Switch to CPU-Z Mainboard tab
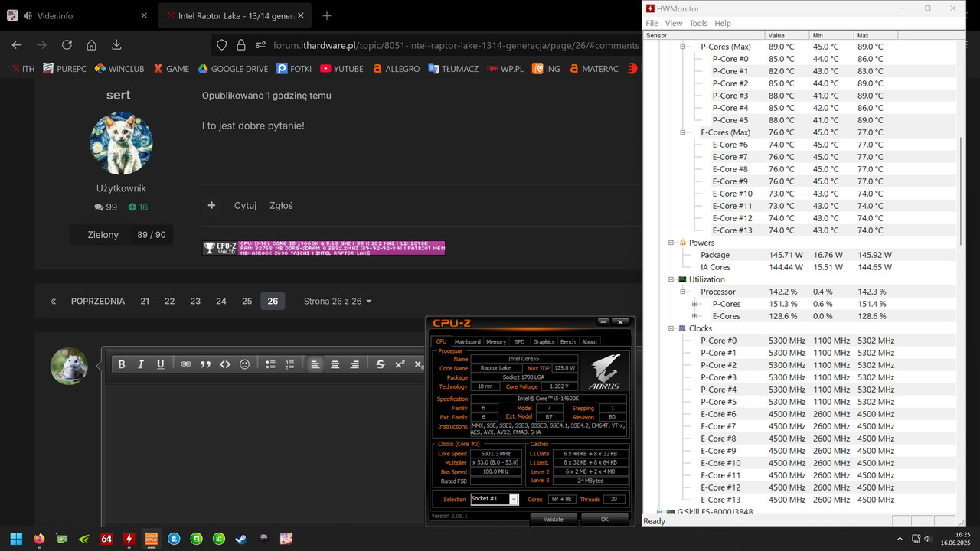The width and height of the screenshot is (980, 551). pos(467,341)
